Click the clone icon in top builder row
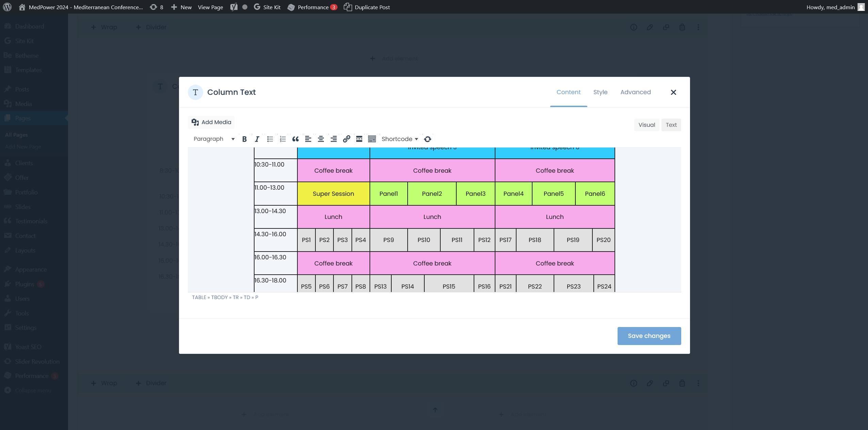The height and width of the screenshot is (430, 868). point(666,27)
